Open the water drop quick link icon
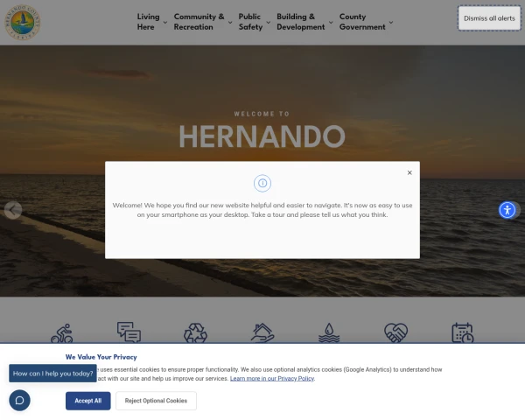 tap(329, 332)
